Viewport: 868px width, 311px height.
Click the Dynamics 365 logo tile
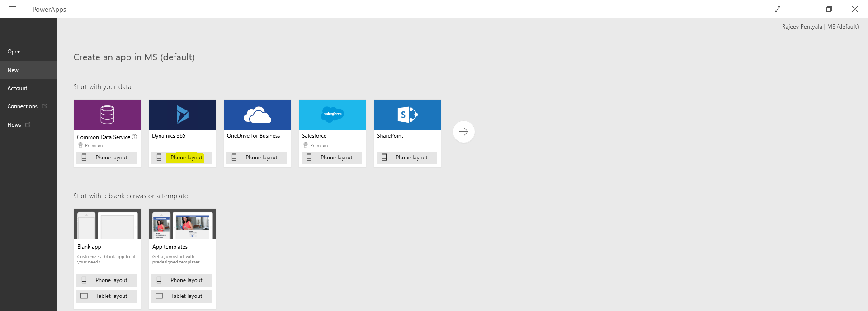(182, 115)
